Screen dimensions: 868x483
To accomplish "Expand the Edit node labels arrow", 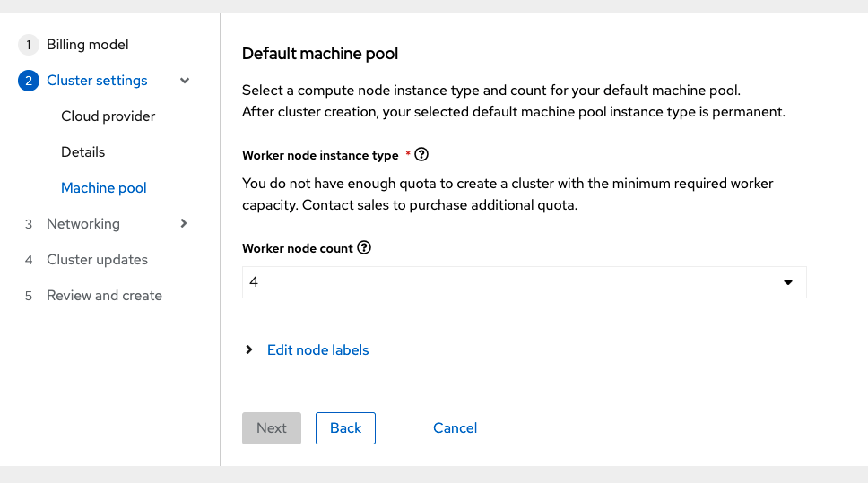I will pos(249,350).
